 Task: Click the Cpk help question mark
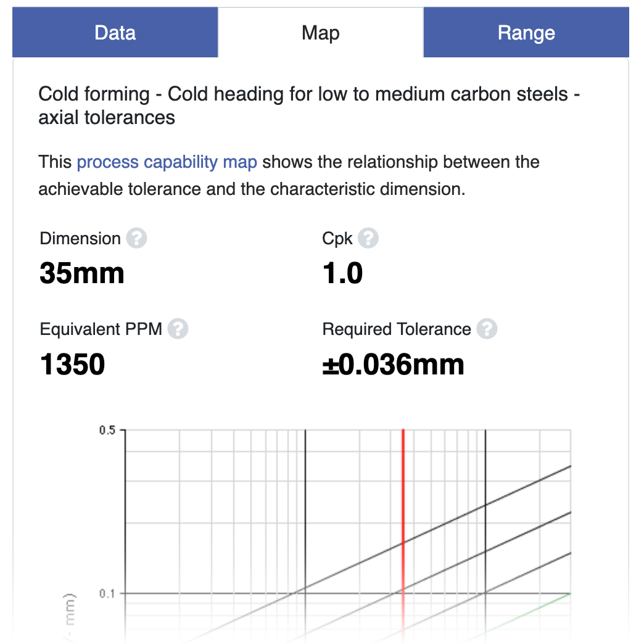click(368, 238)
